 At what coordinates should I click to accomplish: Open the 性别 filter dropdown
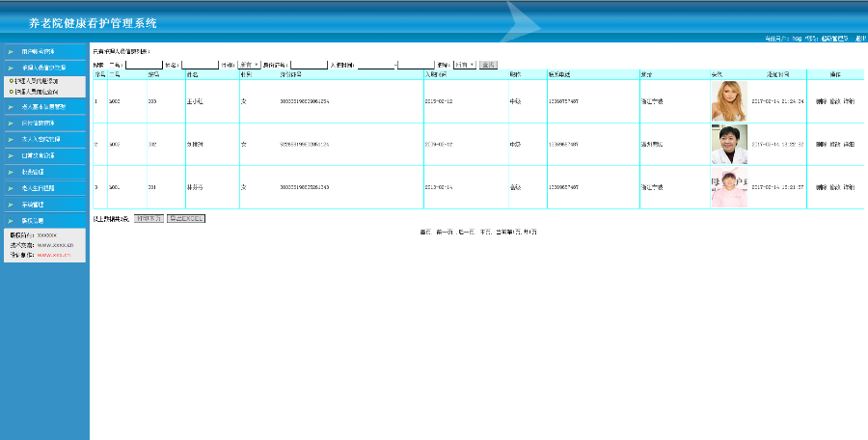point(249,65)
